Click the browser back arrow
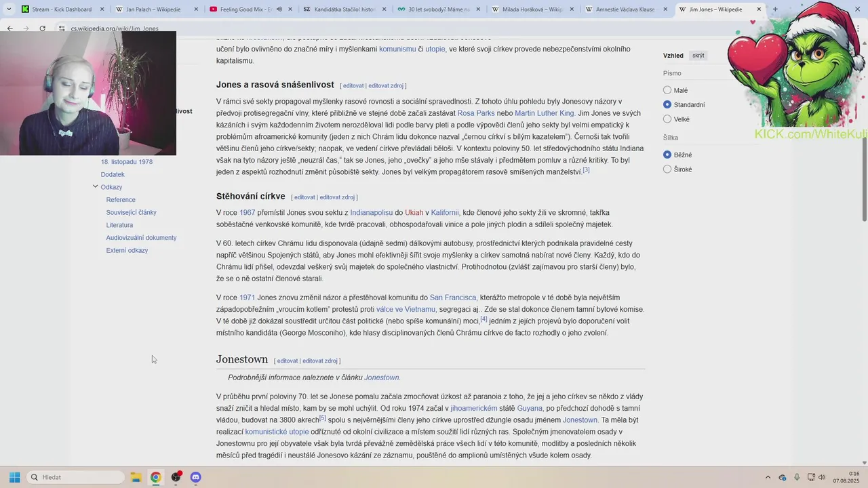This screenshot has width=868, height=488. [x=9, y=28]
